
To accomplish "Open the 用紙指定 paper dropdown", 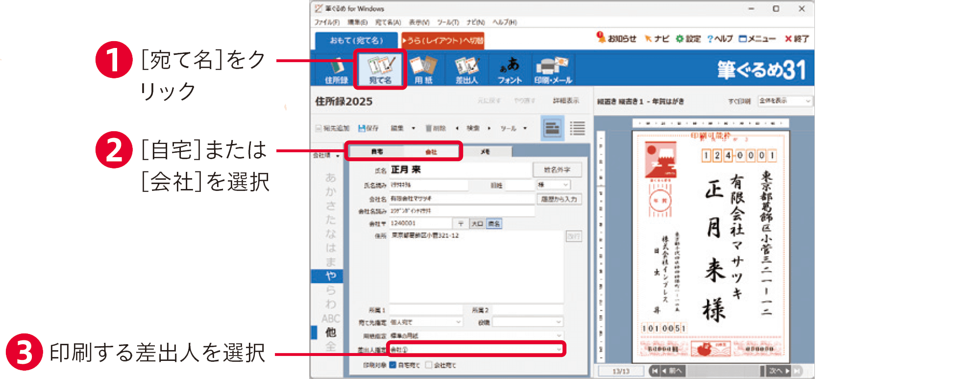I will coord(476,335).
